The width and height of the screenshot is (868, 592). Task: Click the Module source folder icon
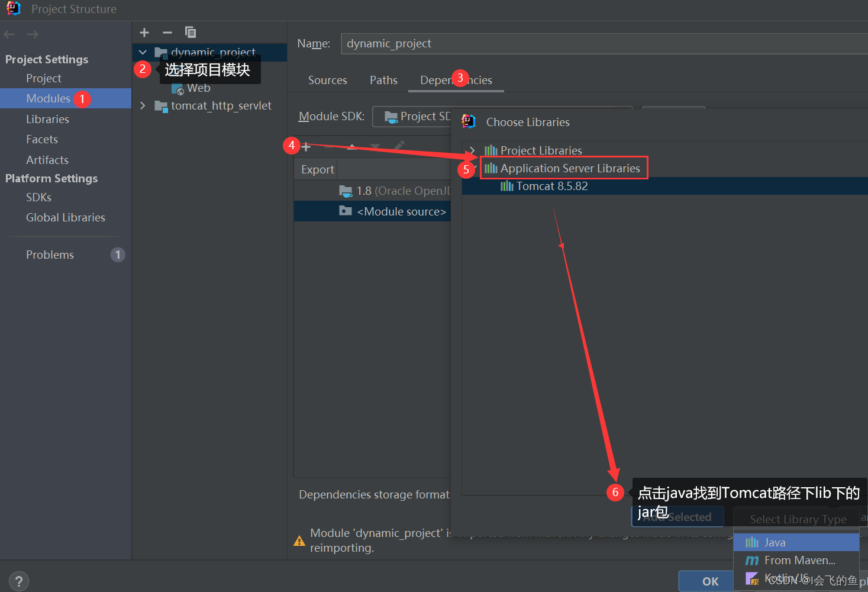tap(346, 211)
